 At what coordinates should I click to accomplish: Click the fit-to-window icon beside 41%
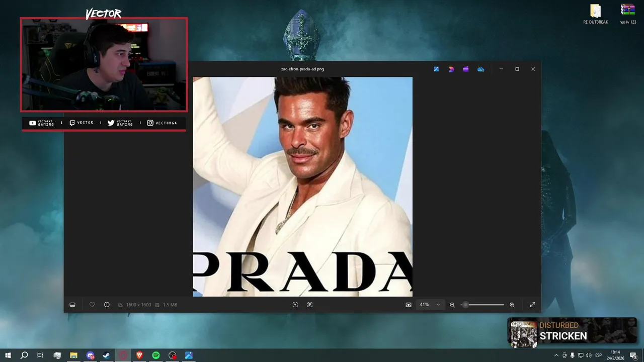click(409, 305)
